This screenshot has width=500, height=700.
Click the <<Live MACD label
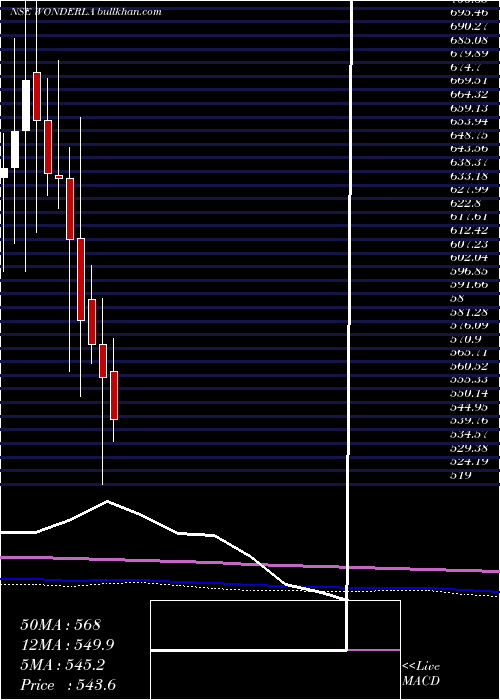[421, 674]
